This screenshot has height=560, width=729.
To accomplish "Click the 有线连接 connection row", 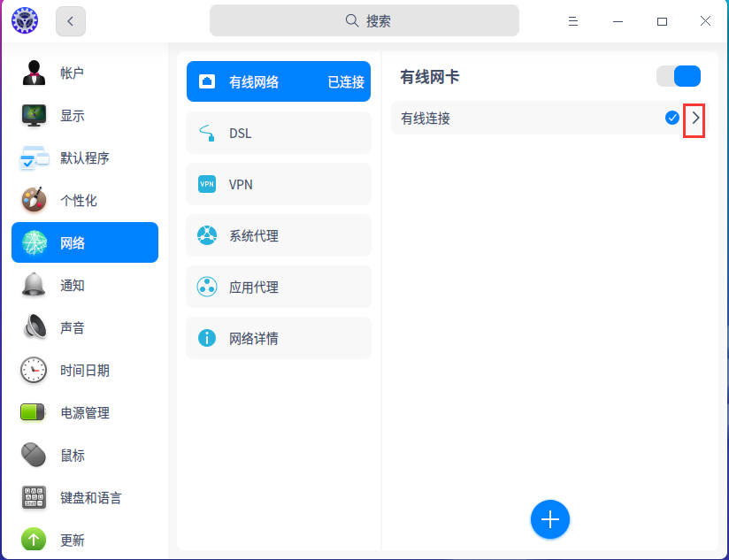I will coord(549,118).
